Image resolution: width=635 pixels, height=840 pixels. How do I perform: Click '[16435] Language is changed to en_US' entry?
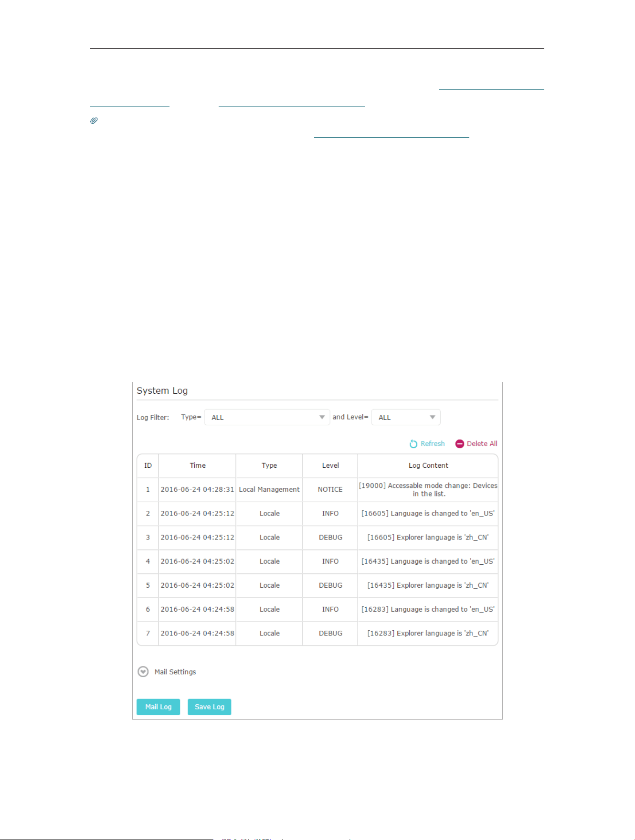pyautogui.click(x=428, y=561)
